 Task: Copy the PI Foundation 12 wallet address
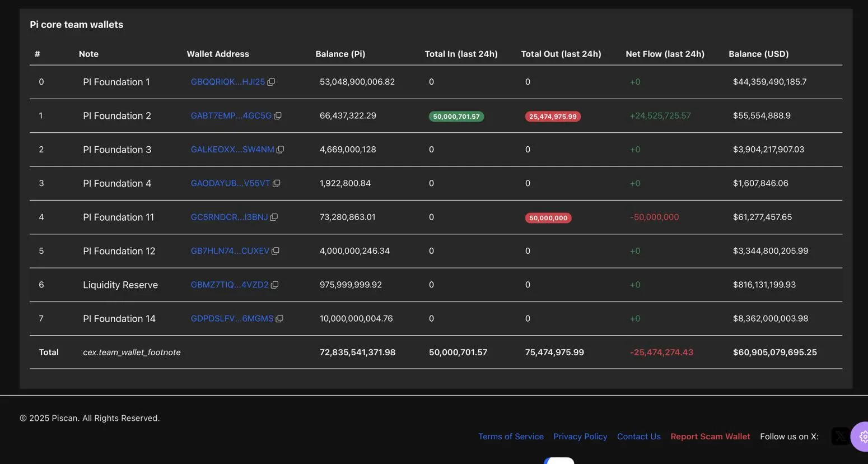point(276,251)
